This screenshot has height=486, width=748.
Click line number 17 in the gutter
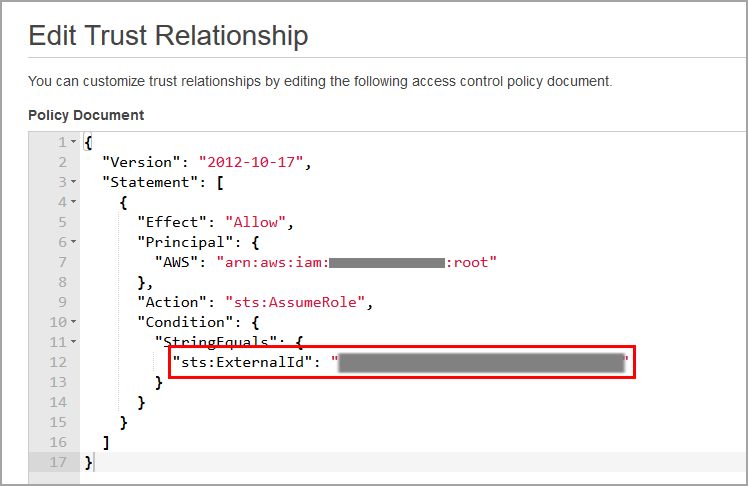58,462
